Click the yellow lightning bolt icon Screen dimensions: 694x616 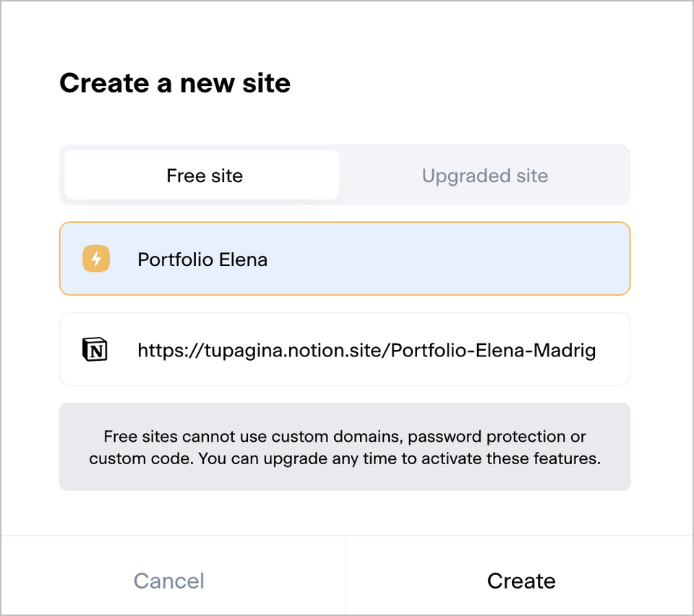point(96,259)
